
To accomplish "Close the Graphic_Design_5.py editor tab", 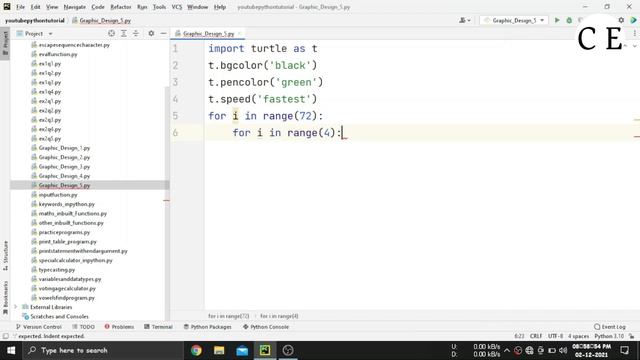I will [x=240, y=33].
